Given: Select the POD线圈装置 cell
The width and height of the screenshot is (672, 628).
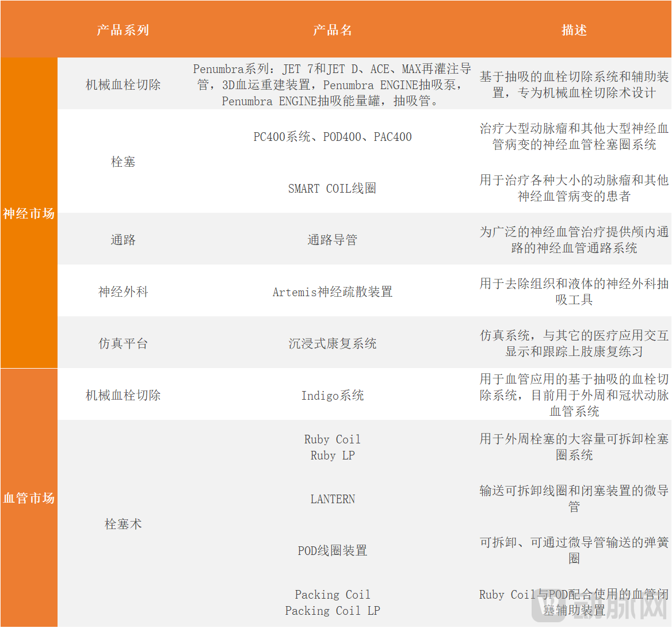Looking at the screenshot, I should [333, 550].
